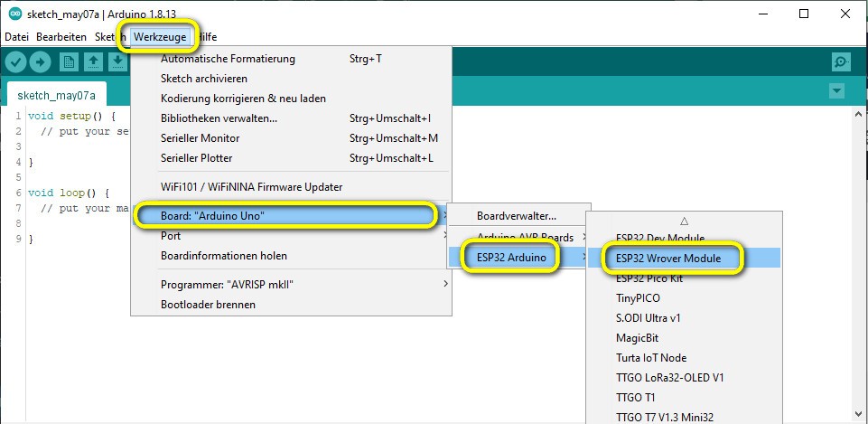Click the Verify (checkmark) toolbar button
The height and width of the screenshot is (424, 868).
(16, 62)
